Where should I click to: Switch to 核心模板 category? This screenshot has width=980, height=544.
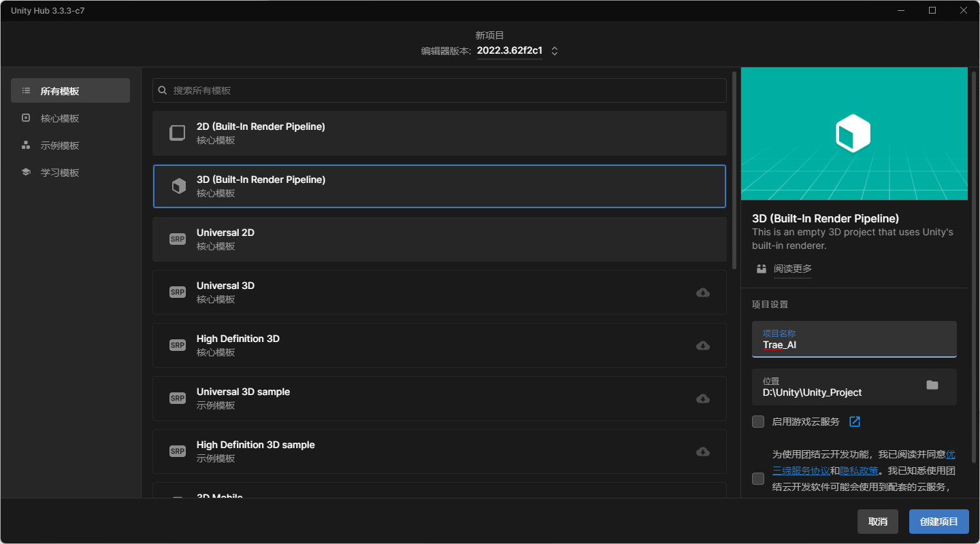pyautogui.click(x=71, y=118)
